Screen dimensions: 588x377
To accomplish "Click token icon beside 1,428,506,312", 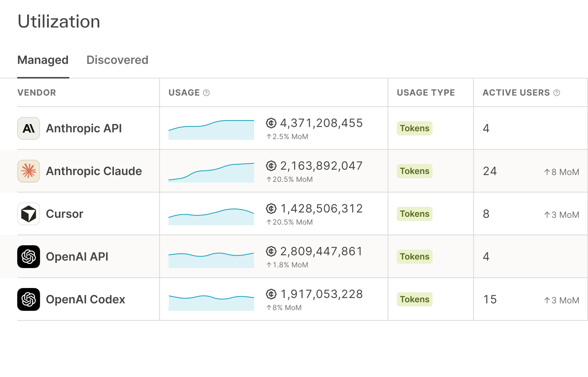I will click(x=271, y=209).
